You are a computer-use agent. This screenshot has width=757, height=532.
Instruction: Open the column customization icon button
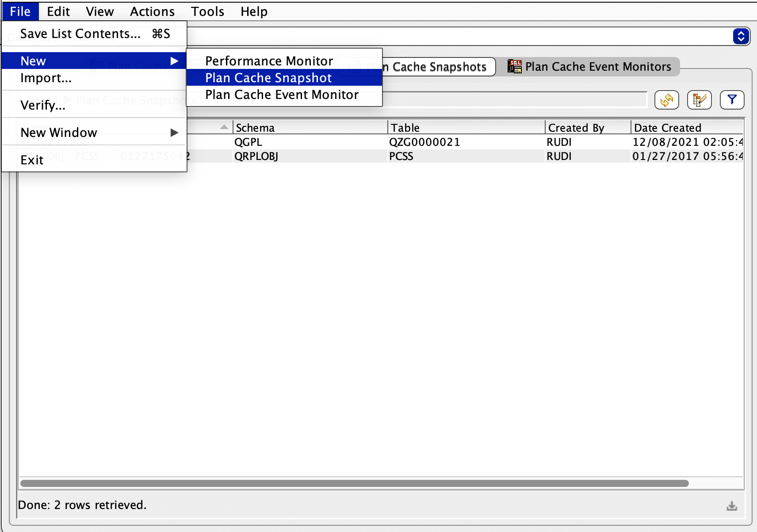point(699,100)
